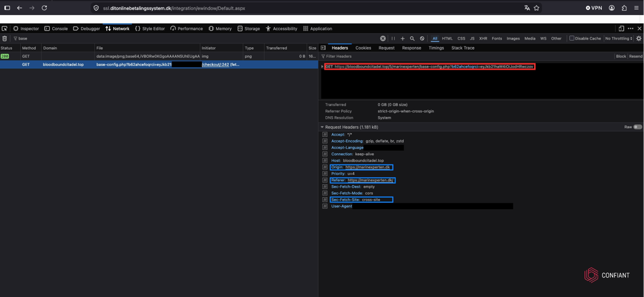Toggle responsive design mode icon

coord(621,29)
